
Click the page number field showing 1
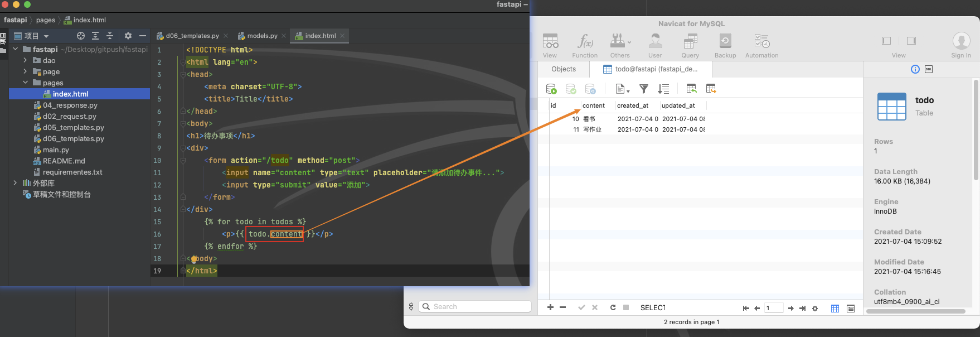coord(774,308)
